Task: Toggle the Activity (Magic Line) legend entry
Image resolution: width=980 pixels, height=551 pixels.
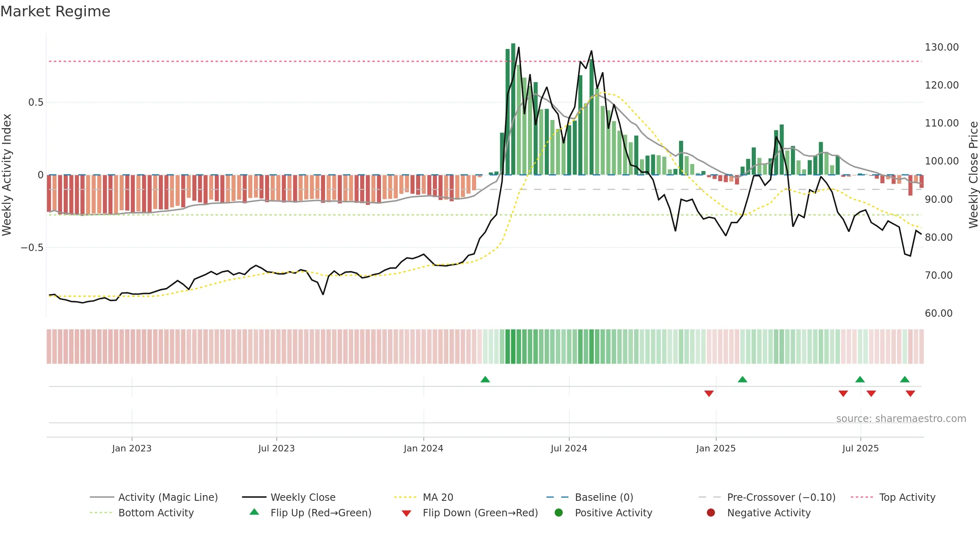Action: point(154,497)
